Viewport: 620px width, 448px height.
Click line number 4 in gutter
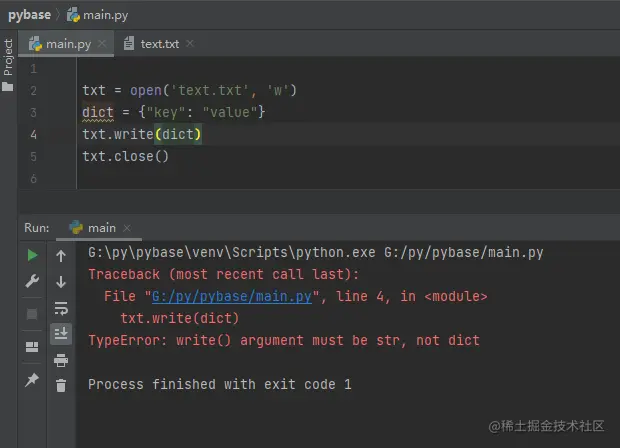pos(34,134)
